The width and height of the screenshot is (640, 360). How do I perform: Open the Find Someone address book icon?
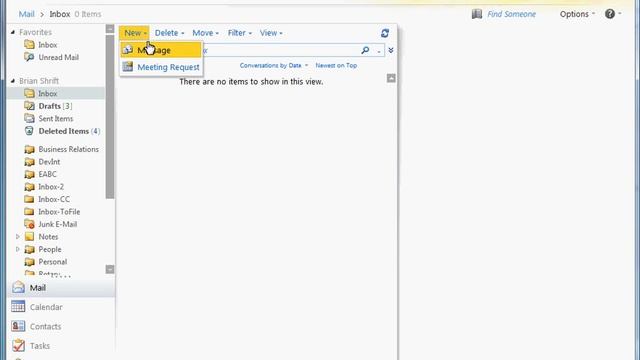point(477,14)
